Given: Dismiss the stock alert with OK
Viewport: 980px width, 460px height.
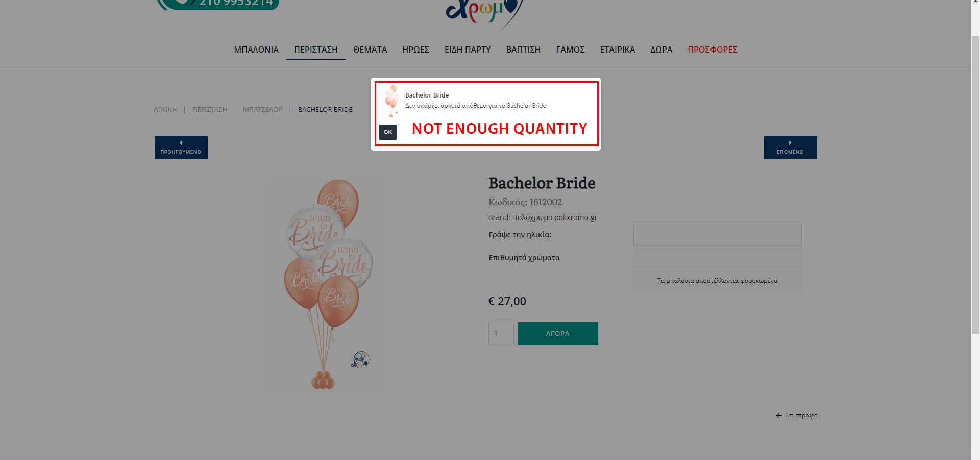Looking at the screenshot, I should click(x=388, y=132).
